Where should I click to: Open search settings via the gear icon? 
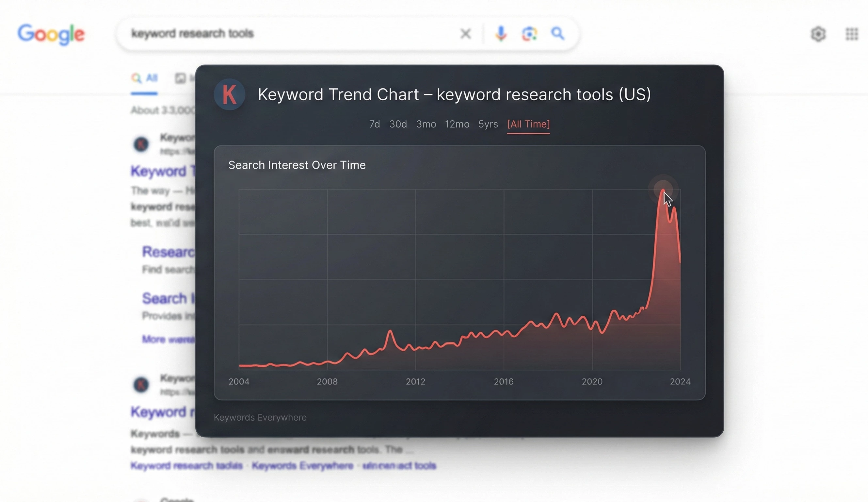[x=819, y=33]
